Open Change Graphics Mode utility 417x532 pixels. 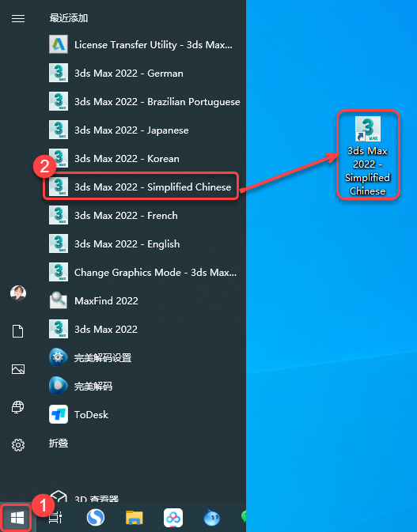point(142,272)
